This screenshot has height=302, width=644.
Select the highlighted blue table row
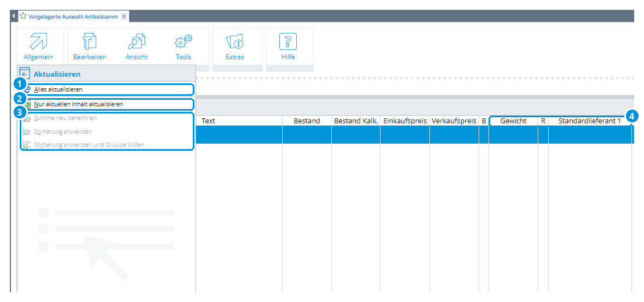415,135
